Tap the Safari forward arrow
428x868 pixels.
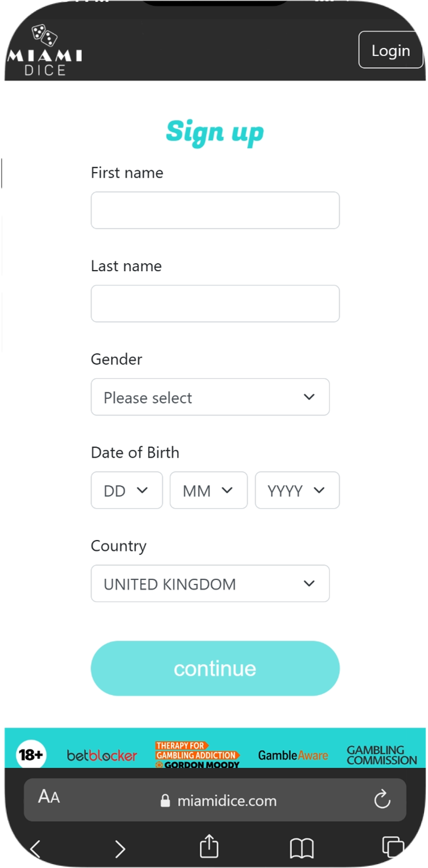pos(120,849)
